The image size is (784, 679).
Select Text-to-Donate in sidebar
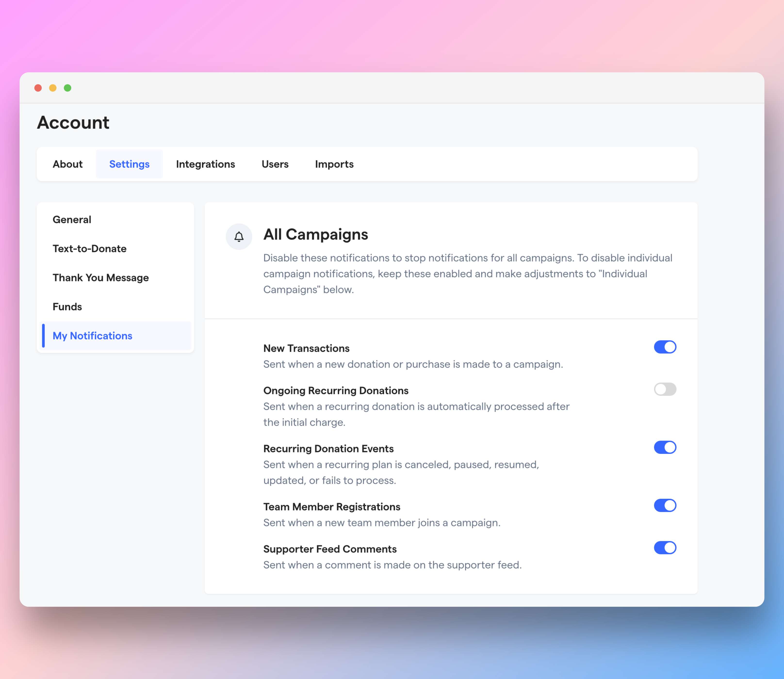115,249
